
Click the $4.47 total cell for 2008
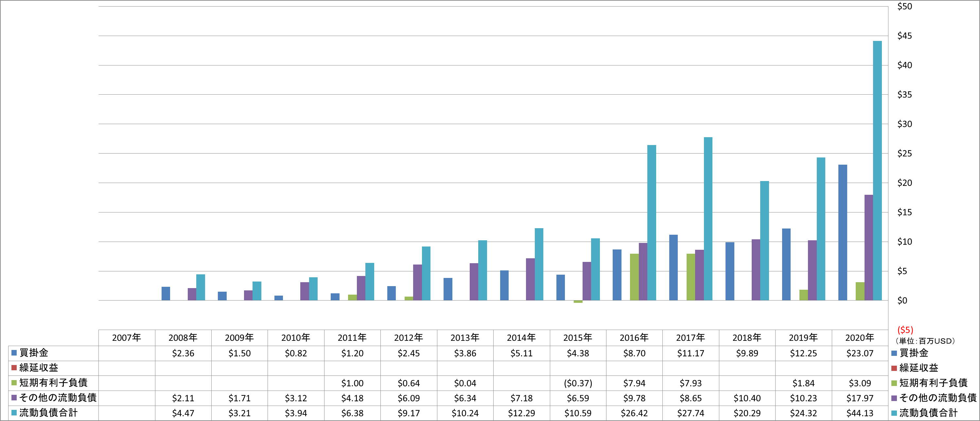point(183,413)
